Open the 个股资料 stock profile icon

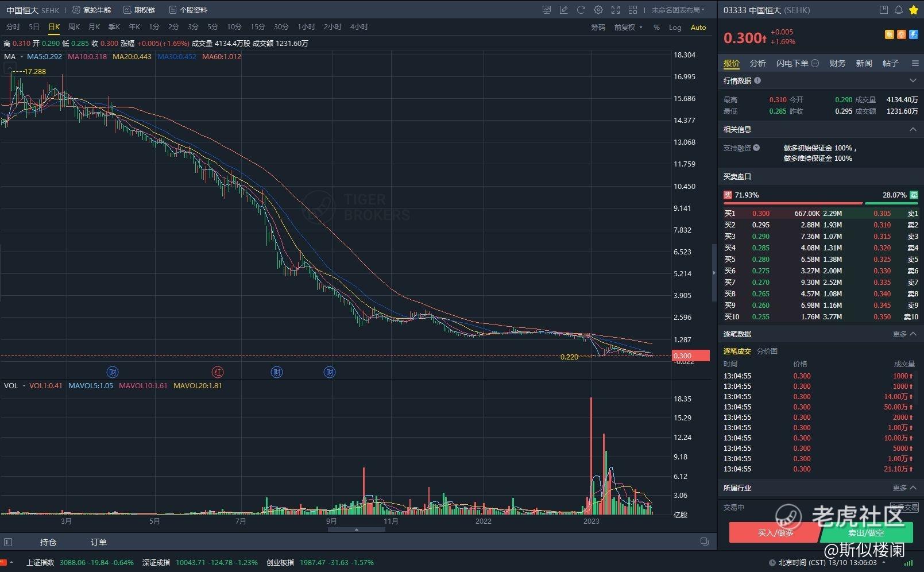click(172, 10)
